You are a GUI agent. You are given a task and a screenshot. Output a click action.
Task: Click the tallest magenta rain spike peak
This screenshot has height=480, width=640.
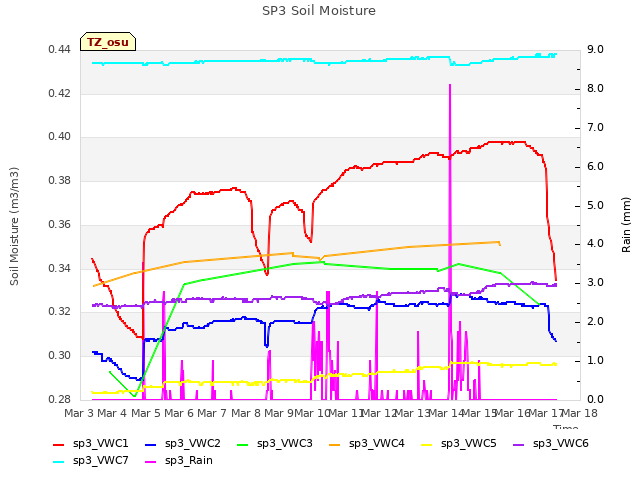click(450, 85)
